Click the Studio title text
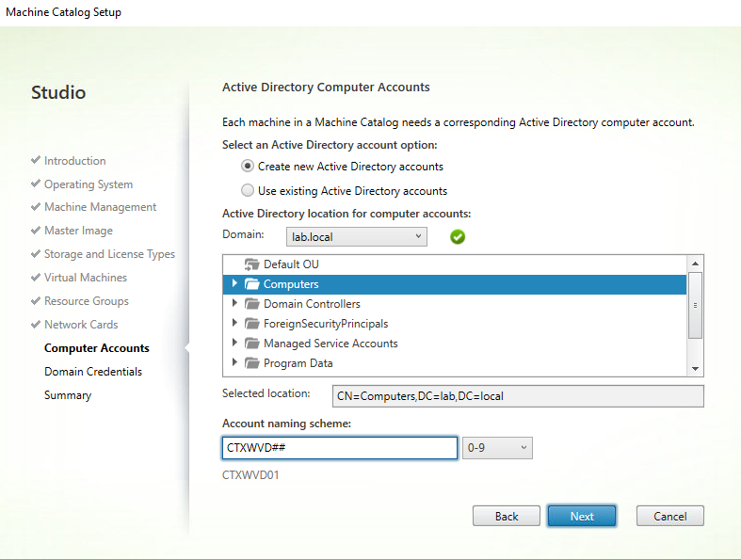The width and height of the screenshot is (741, 560). pos(58,92)
